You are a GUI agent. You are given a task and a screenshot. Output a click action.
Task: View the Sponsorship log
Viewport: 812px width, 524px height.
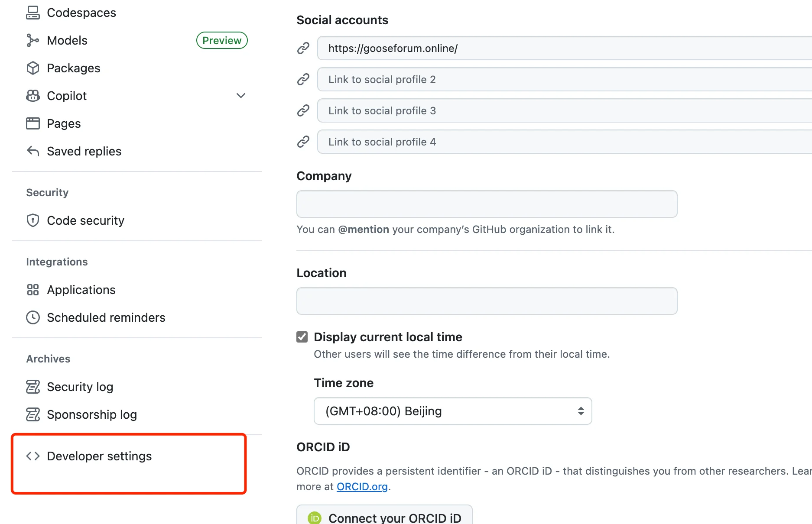click(x=92, y=414)
